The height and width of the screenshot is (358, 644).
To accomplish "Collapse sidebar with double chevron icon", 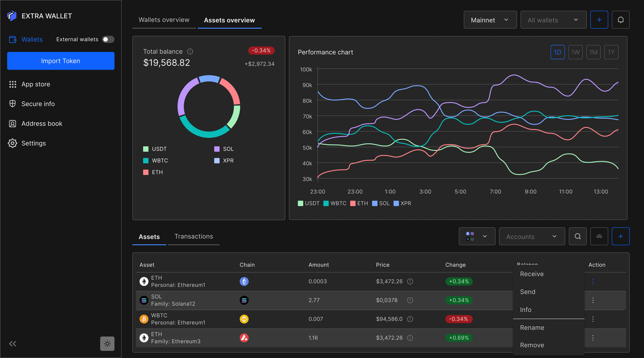I will (x=13, y=344).
